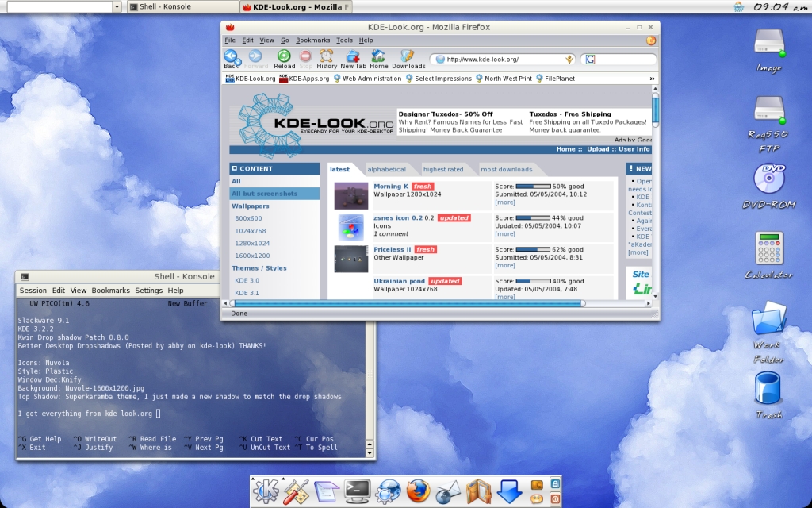Click the Konsole scrollbar down arrow
Screen dimensions: 812x508
pyautogui.click(x=370, y=453)
